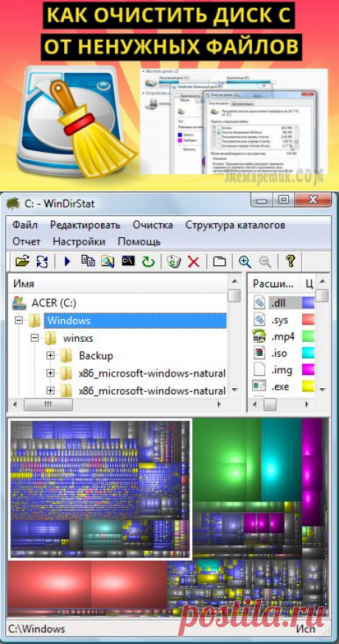Screen dimensions: 339x644
Task: Click the .sys file type icon
Action: click(259, 320)
